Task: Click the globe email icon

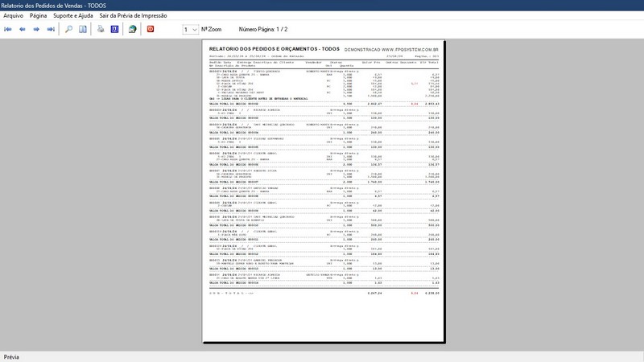Action: pos(132,29)
